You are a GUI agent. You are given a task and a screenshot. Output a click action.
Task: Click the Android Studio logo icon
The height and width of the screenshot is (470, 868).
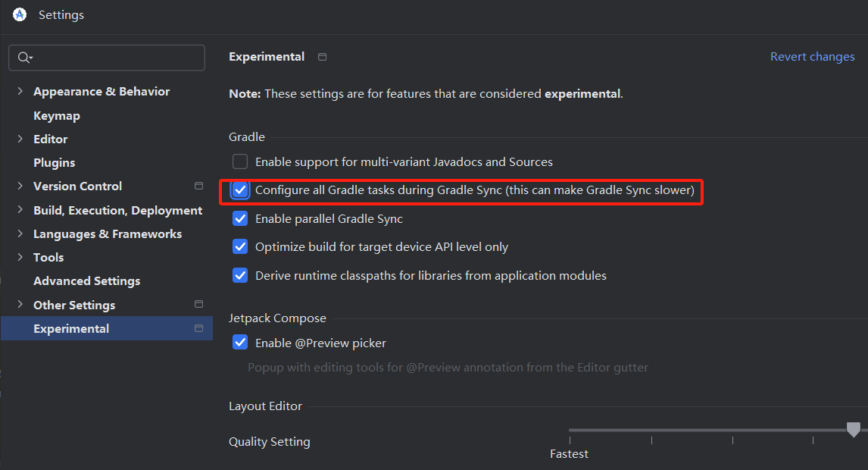[20, 14]
